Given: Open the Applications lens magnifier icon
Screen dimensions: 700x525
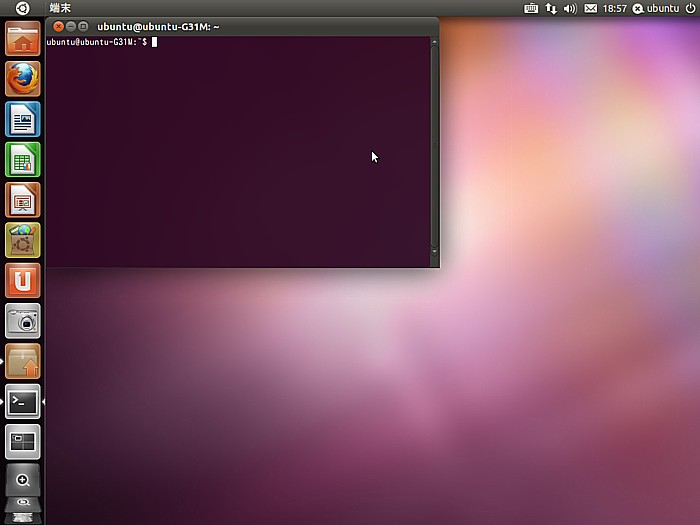Looking at the screenshot, I should click(23, 480).
